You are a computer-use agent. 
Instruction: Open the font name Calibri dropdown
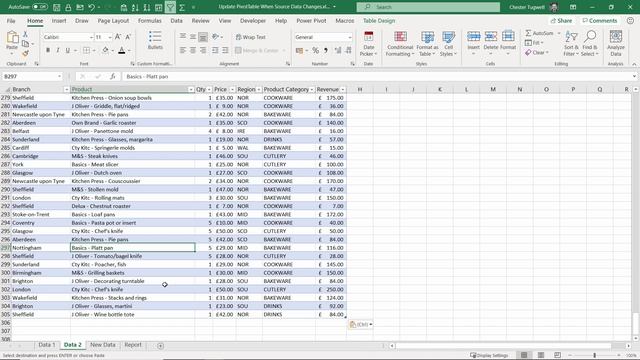(x=91, y=37)
